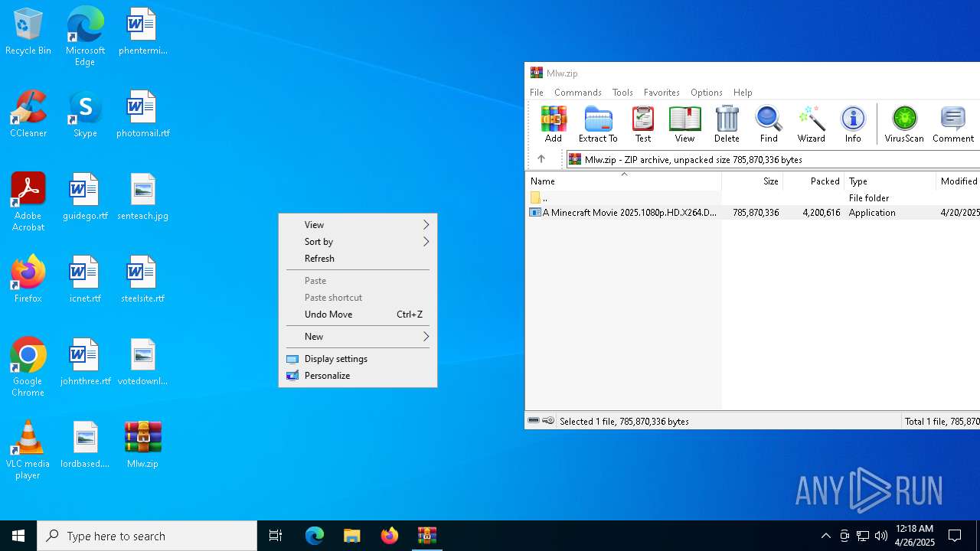The width and height of the screenshot is (980, 551).
Task: Open Task View on the taskbar
Action: [x=276, y=536]
